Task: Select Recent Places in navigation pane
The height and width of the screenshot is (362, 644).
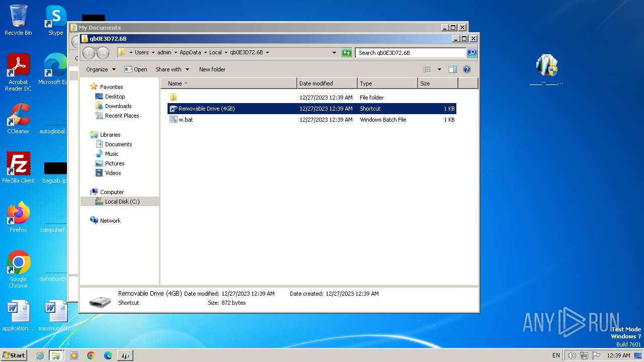Action: tap(122, 116)
